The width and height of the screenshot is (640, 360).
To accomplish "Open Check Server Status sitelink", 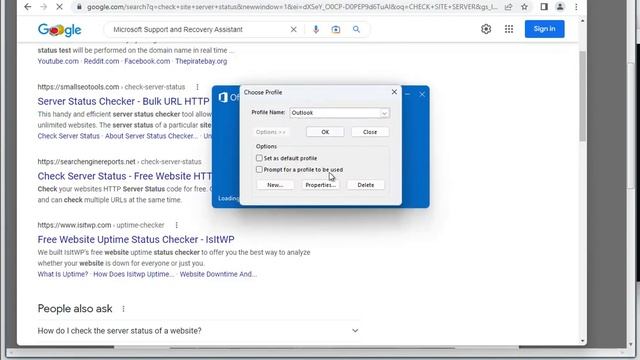I will 68,136.
